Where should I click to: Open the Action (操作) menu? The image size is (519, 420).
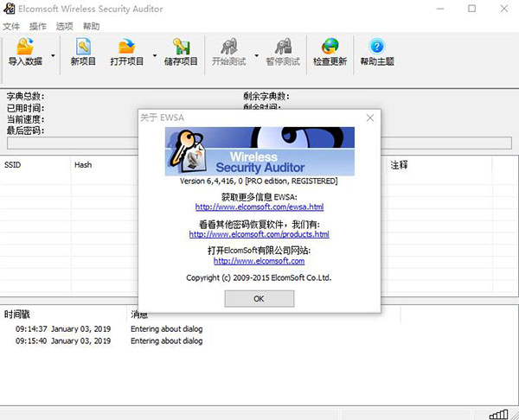coord(38,26)
